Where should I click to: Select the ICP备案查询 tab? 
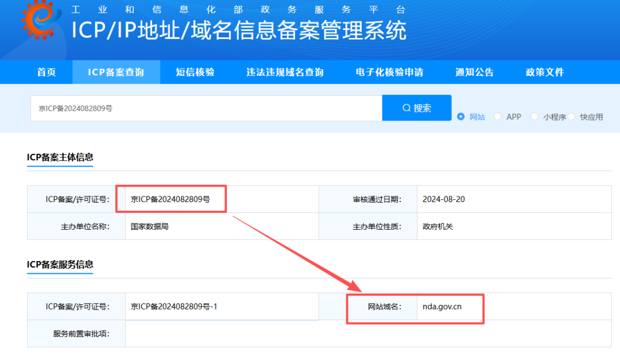pos(116,72)
